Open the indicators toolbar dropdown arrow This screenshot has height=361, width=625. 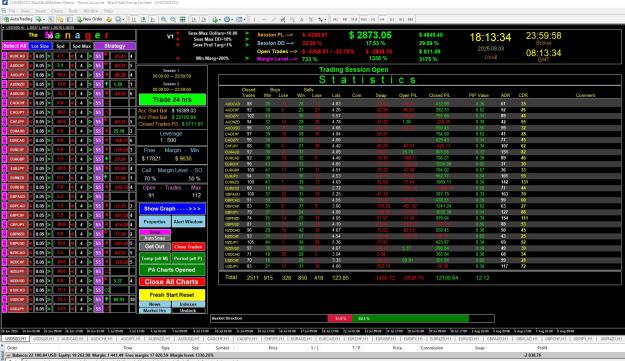[220, 19]
